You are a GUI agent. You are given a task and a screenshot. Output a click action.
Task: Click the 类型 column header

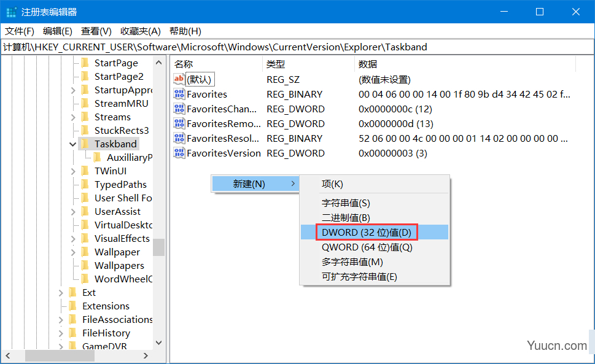coord(308,64)
